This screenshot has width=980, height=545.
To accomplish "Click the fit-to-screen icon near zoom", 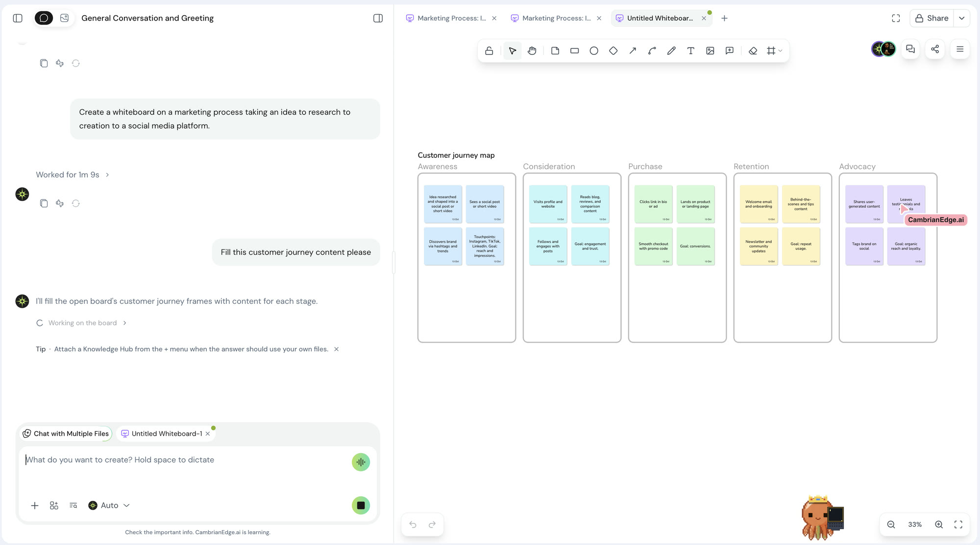I will (958, 524).
